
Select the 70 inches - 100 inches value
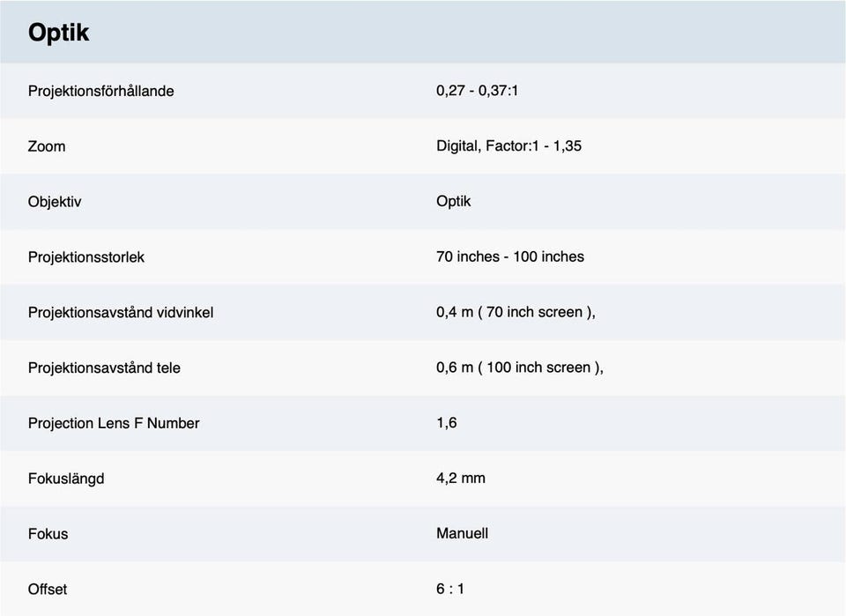(509, 257)
